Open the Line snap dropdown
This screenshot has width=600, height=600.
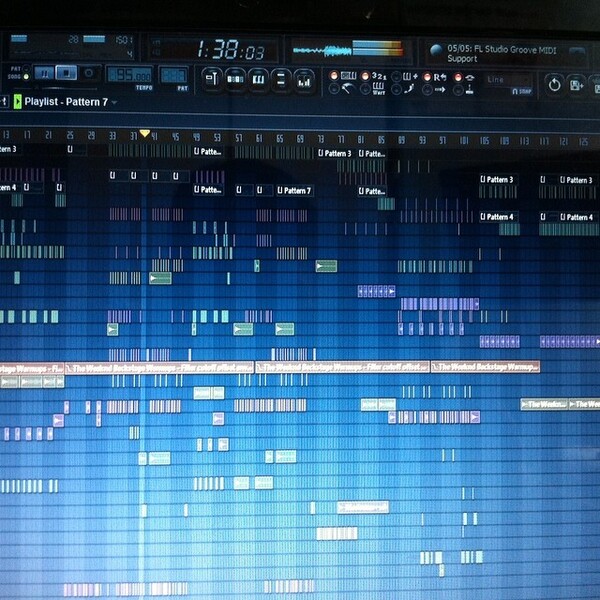click(x=509, y=80)
